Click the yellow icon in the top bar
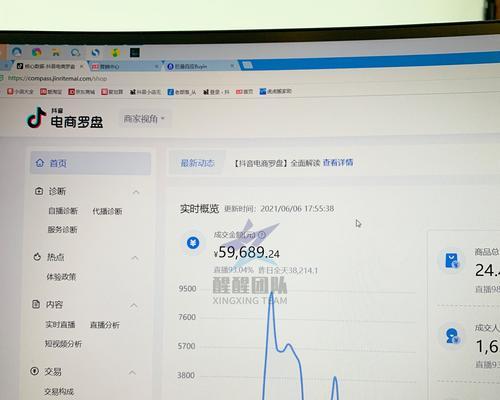The width and height of the screenshot is (500, 400). coord(56,52)
